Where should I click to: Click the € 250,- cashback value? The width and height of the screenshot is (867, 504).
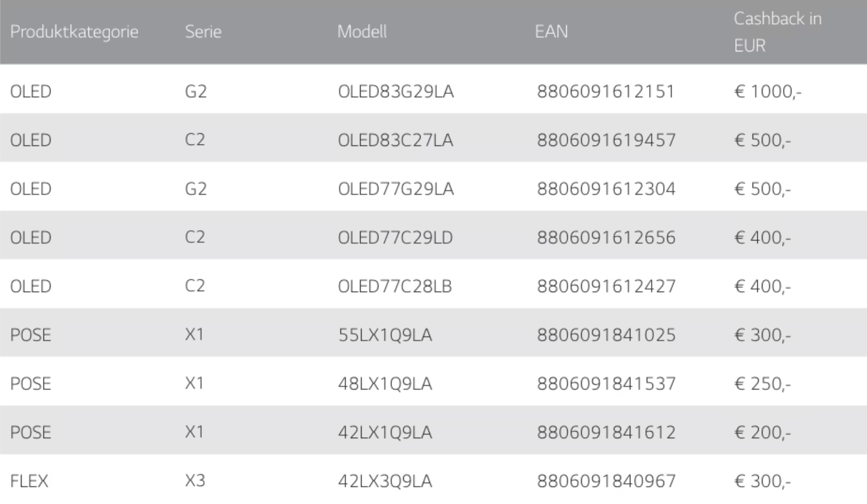(x=762, y=383)
